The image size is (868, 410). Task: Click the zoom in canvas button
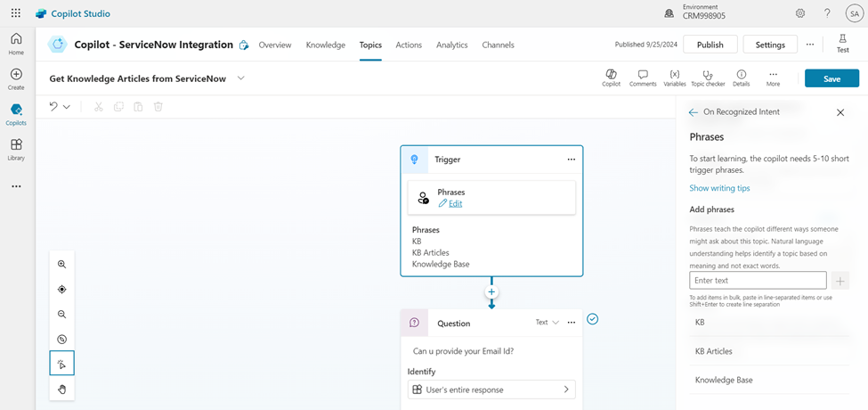62,265
